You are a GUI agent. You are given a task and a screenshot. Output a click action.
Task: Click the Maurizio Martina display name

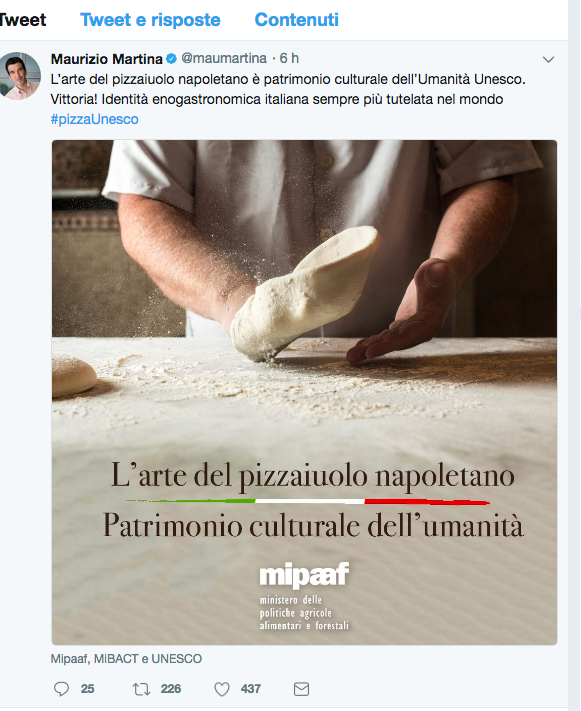(x=107, y=58)
